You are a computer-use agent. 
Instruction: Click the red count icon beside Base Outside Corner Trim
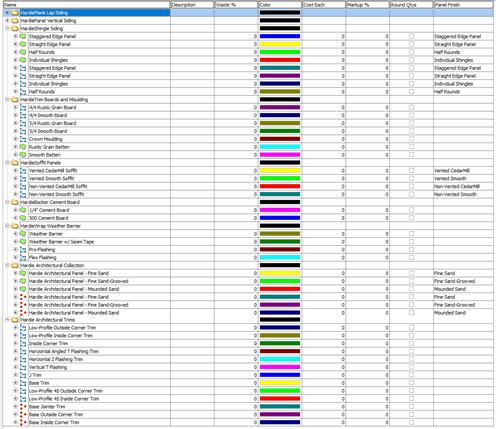(23, 415)
